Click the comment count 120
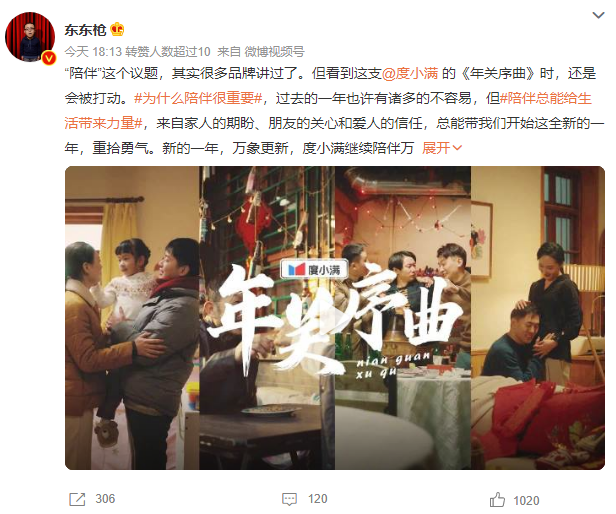The image size is (616, 514). 317,499
